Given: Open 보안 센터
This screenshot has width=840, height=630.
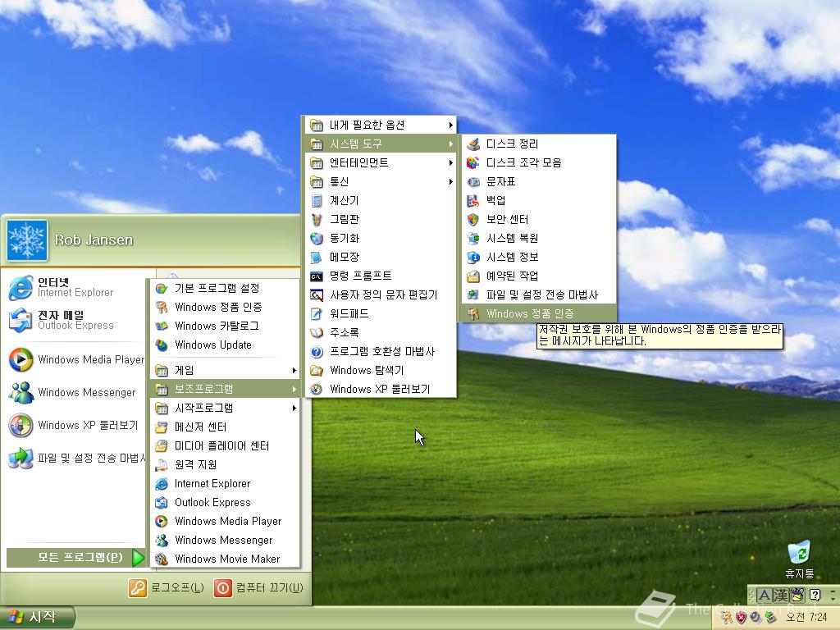Looking at the screenshot, I should (538, 219).
